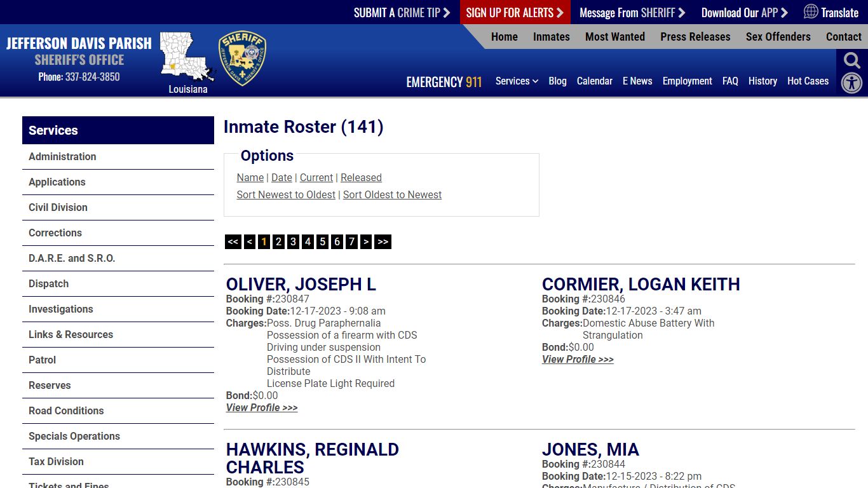Open Corrections in sidebar
The height and width of the screenshot is (488, 868).
118,233
